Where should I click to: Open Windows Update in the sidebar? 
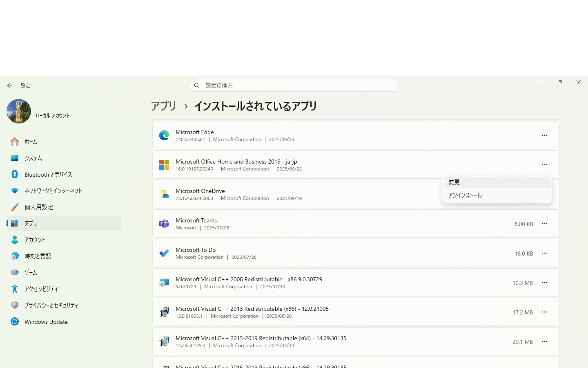pyautogui.click(x=46, y=322)
